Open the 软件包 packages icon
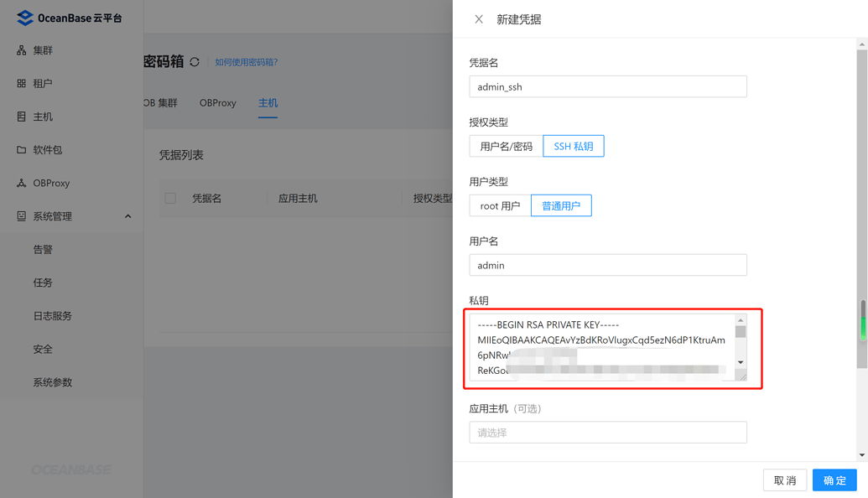 [19, 149]
